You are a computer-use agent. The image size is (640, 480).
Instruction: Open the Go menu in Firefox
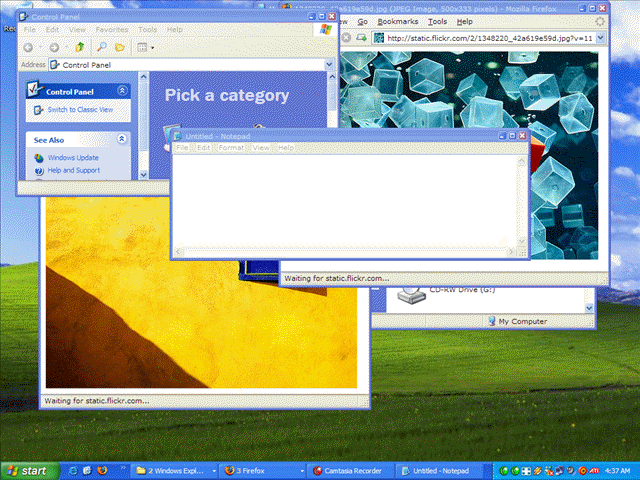363,22
